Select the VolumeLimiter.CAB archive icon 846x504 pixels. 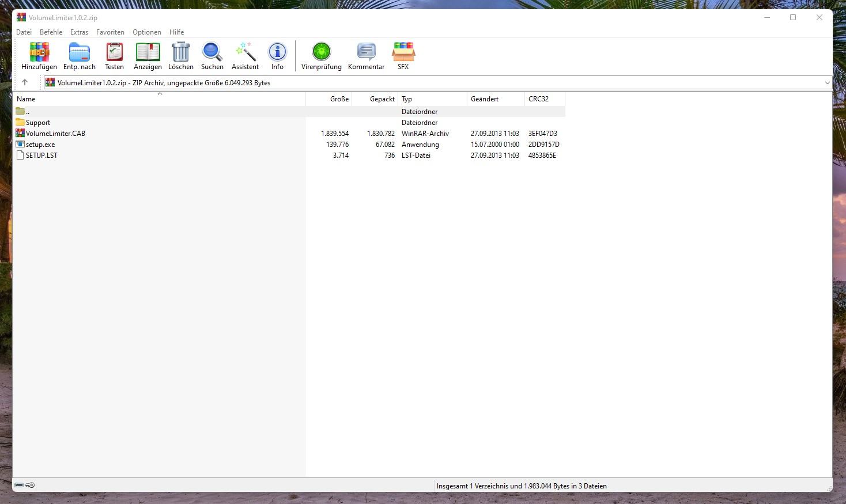click(20, 133)
